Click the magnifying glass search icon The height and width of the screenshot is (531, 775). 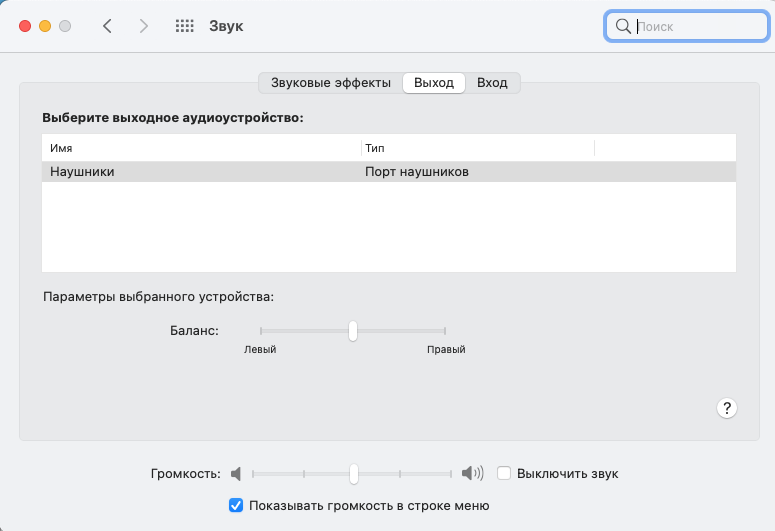pyautogui.click(x=623, y=26)
